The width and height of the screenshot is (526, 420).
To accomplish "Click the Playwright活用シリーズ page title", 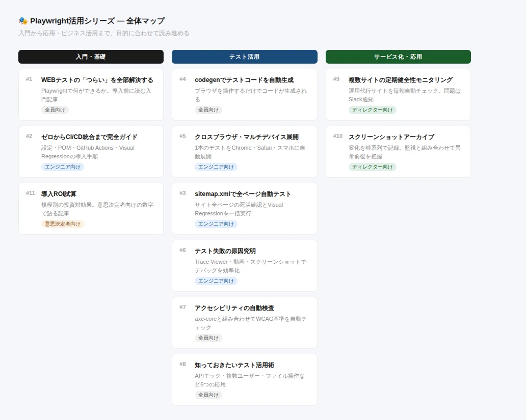I will click(97, 21).
